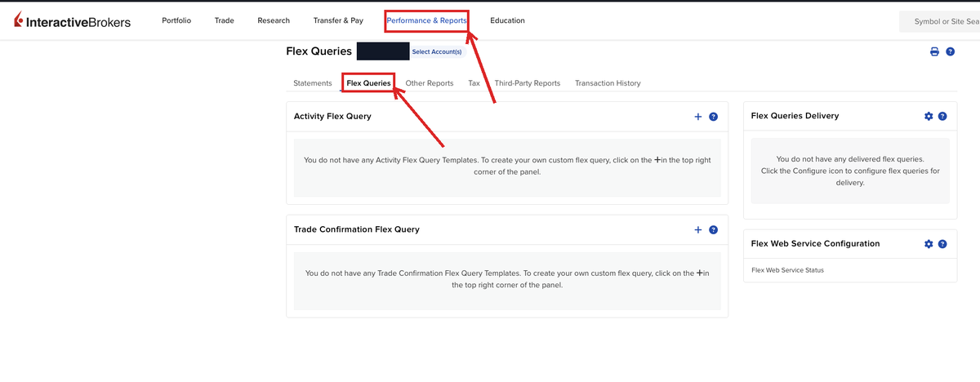Open help icon beside the print icon

[951, 51]
